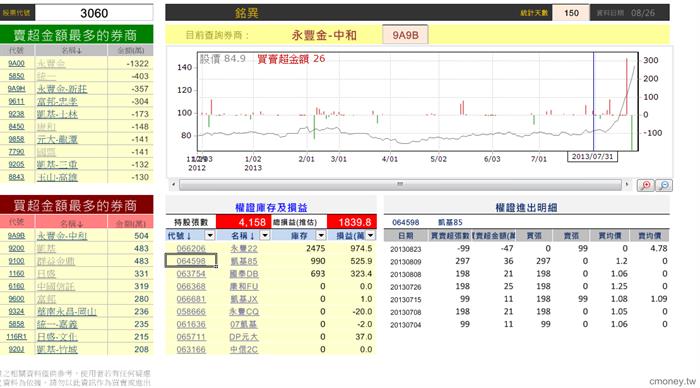Image resolution: width=700 pixels, height=388 pixels.
Task: Click the zoom-out magnifier icon below chart
Action: click(664, 185)
